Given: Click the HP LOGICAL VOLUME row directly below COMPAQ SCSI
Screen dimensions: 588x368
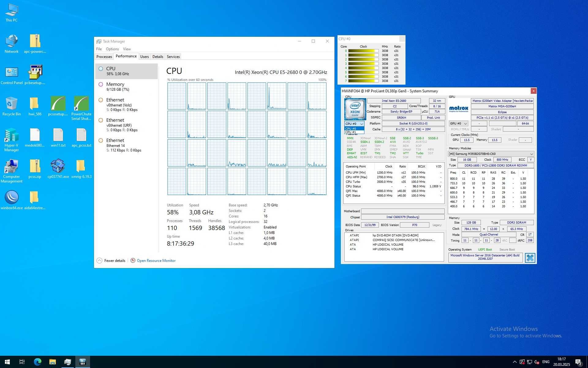Looking at the screenshot, I should pos(394,245).
